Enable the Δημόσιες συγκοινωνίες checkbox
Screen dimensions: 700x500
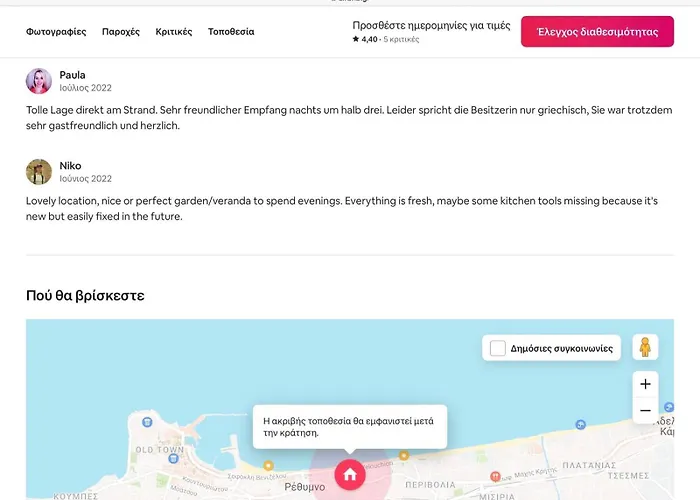pos(498,348)
